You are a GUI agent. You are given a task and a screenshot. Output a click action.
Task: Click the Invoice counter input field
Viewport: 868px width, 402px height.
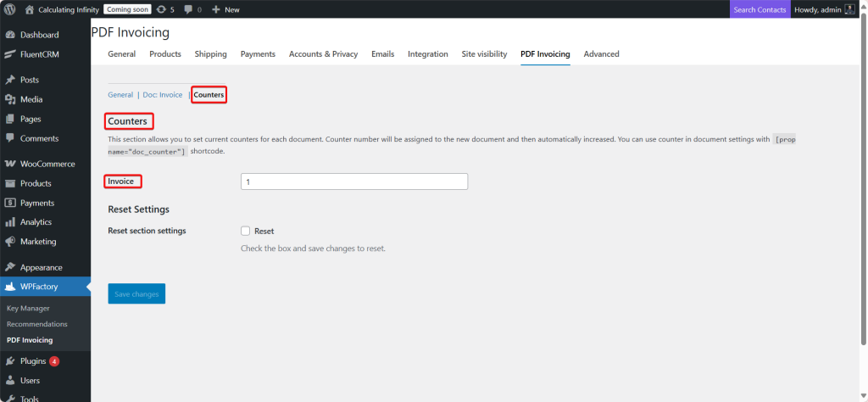tap(354, 181)
